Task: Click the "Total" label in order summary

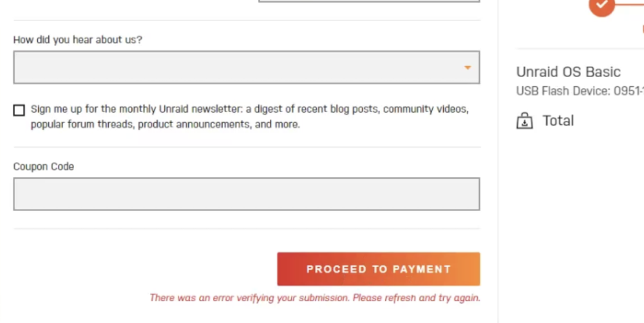Action: pos(558,121)
